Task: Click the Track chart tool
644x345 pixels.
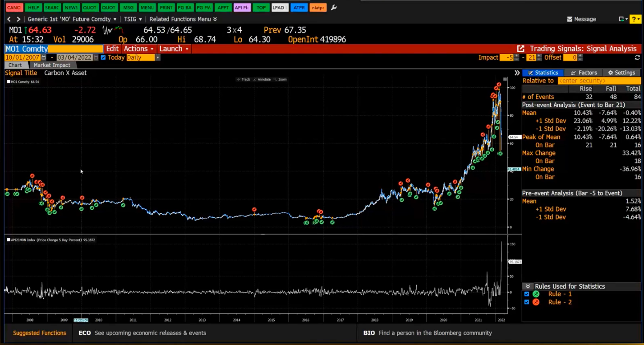Action: pos(244,79)
